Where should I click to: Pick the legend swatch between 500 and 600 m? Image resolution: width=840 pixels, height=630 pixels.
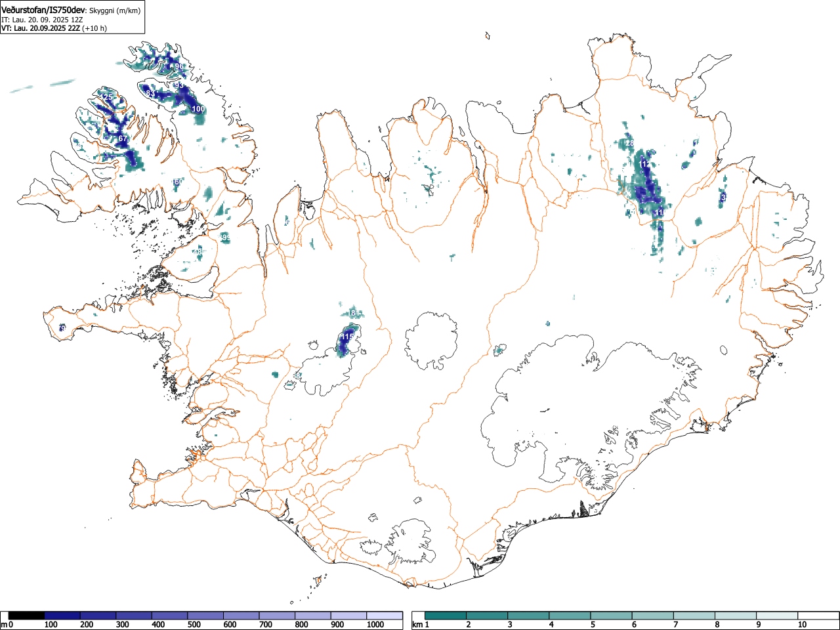pyautogui.click(x=205, y=616)
